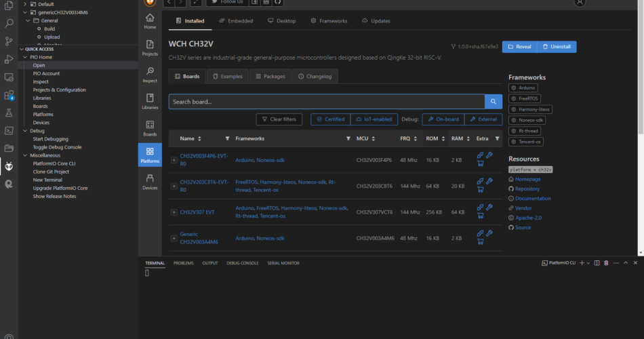Image resolution: width=644 pixels, height=339 pixels.
Task: Sort boards by Name column
Action: pos(199,138)
